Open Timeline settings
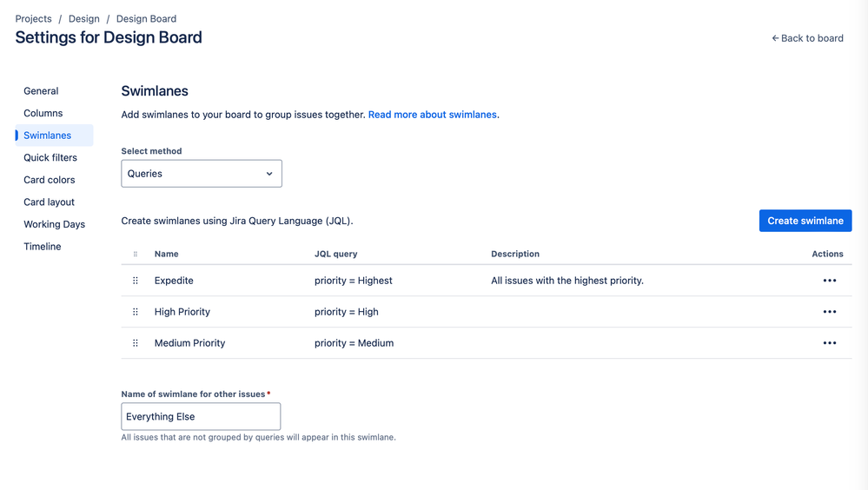The image size is (868, 490). (x=43, y=247)
